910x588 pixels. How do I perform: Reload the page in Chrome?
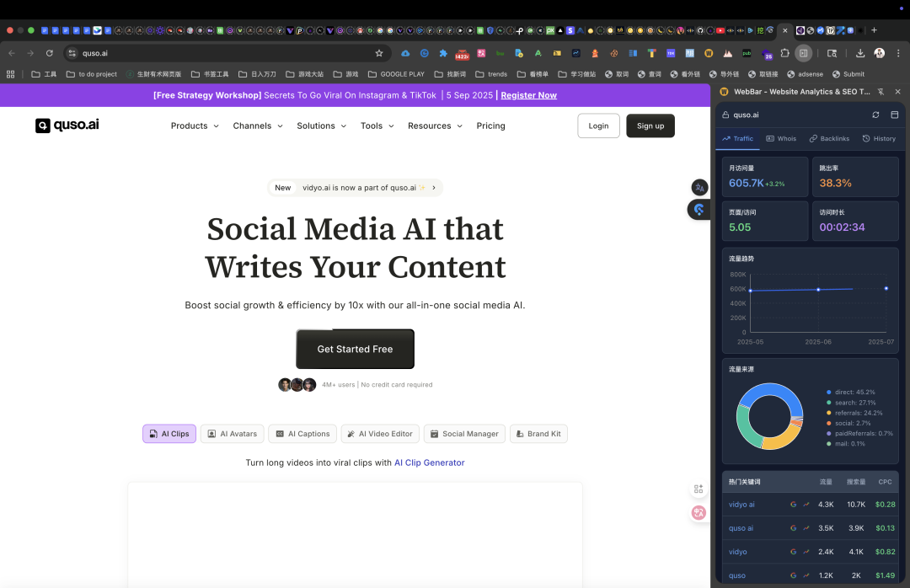coord(50,53)
